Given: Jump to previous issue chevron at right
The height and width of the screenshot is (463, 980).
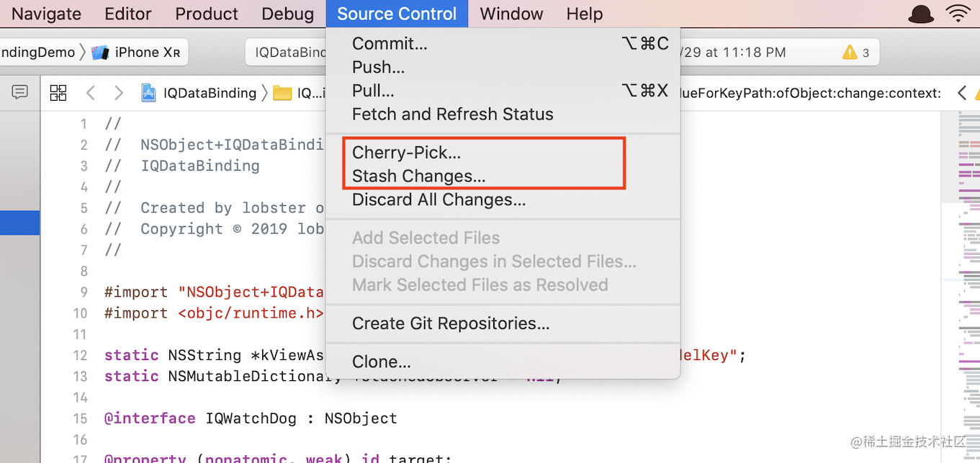Looking at the screenshot, I should tap(961, 93).
